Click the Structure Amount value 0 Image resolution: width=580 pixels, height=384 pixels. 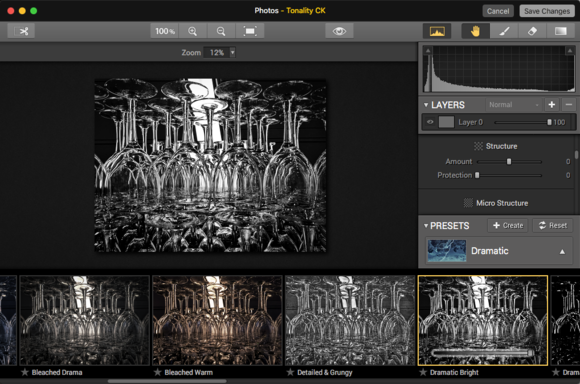568,162
